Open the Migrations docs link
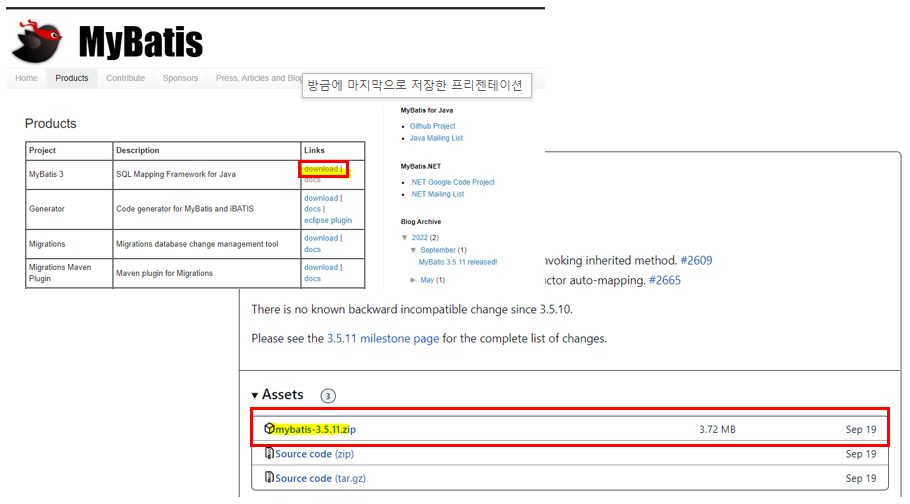Image resolution: width=910 pixels, height=504 pixels. tap(312, 250)
